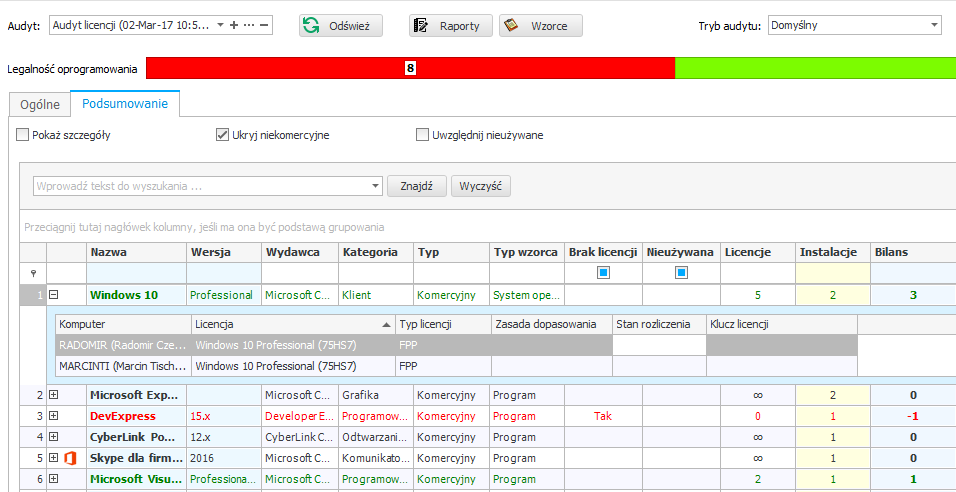Click the Nazwa filter row cell

[136, 273]
